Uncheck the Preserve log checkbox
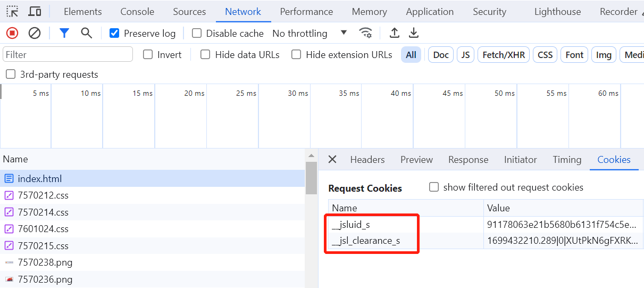 pyautogui.click(x=114, y=33)
